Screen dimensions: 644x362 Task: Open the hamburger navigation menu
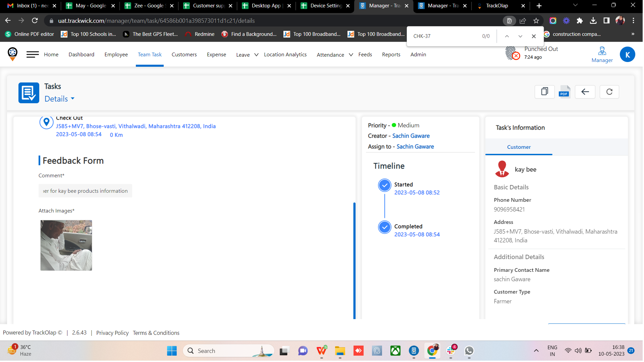click(32, 54)
